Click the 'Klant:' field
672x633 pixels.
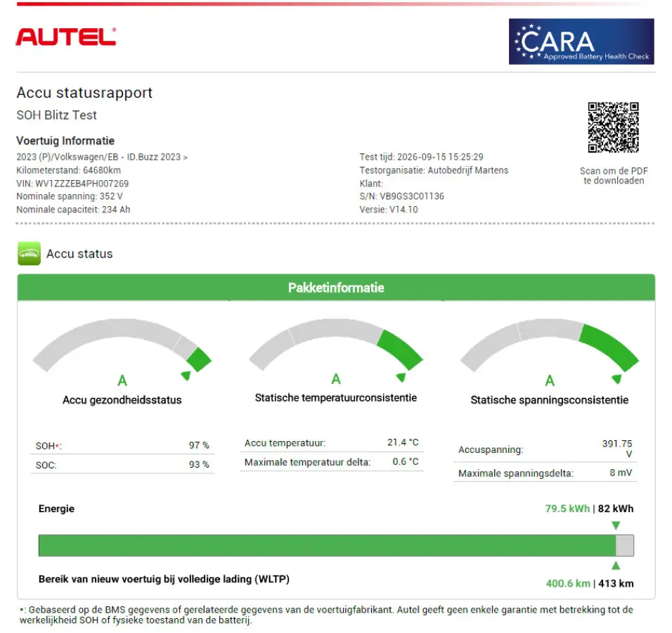(371, 184)
